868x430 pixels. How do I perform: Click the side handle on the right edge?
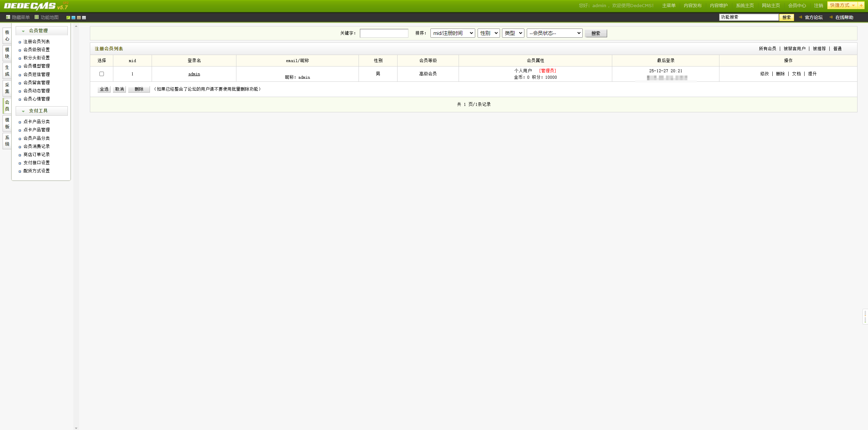(x=865, y=317)
